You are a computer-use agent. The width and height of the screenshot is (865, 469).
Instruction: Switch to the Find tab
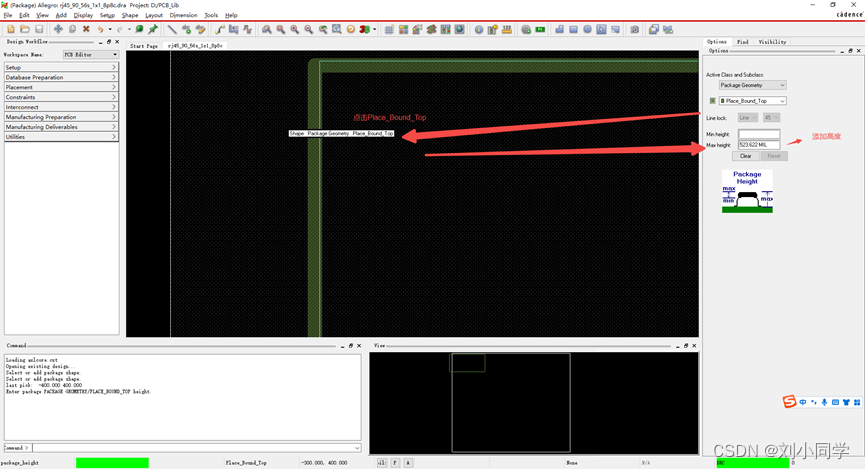[742, 42]
